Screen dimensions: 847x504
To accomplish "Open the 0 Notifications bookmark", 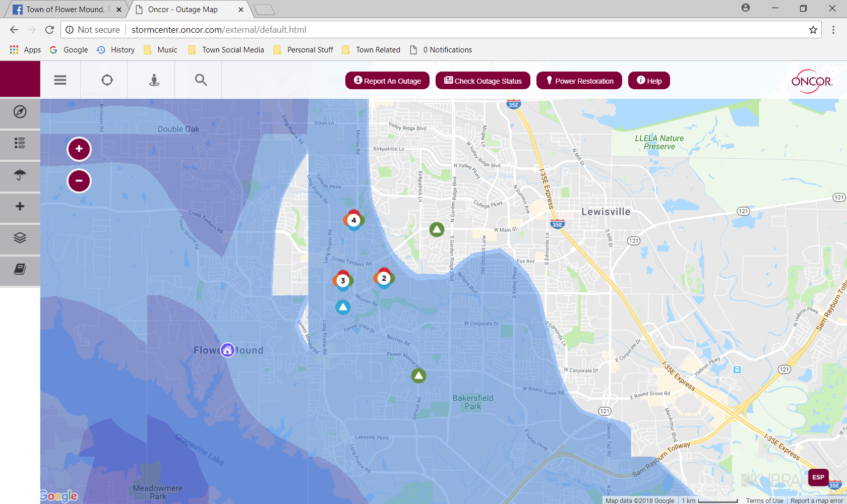I will pos(441,50).
